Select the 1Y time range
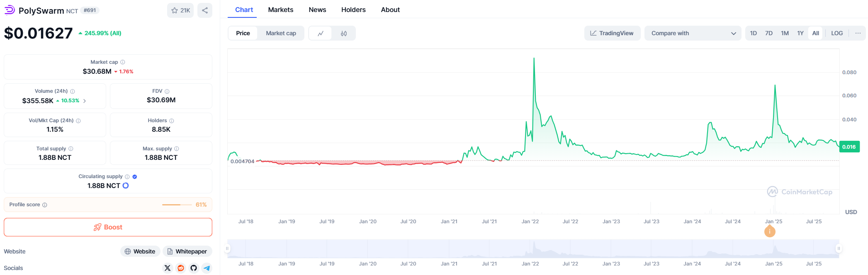The width and height of the screenshot is (868, 275). click(x=800, y=34)
